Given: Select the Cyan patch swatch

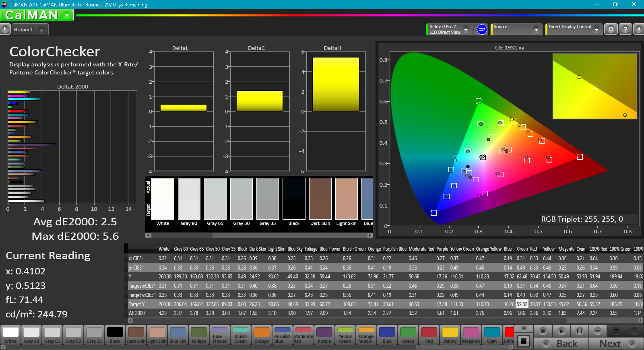Looking at the screenshot, I should (492, 335).
